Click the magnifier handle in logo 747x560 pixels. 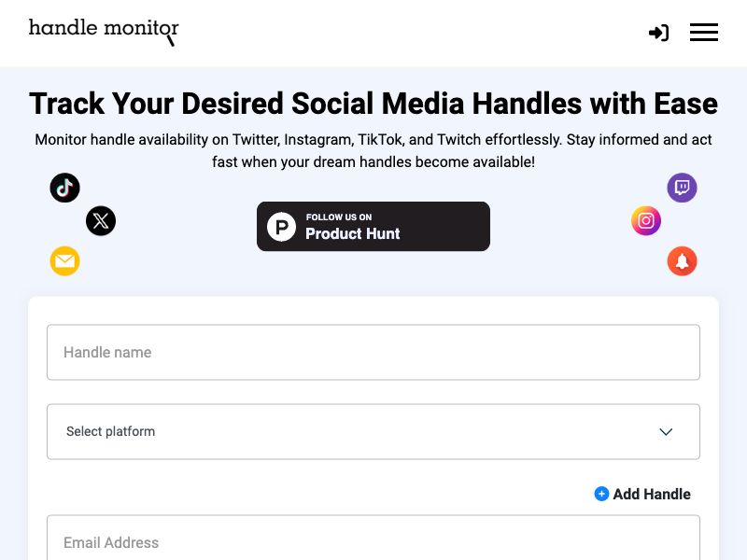pyautogui.click(x=171, y=40)
